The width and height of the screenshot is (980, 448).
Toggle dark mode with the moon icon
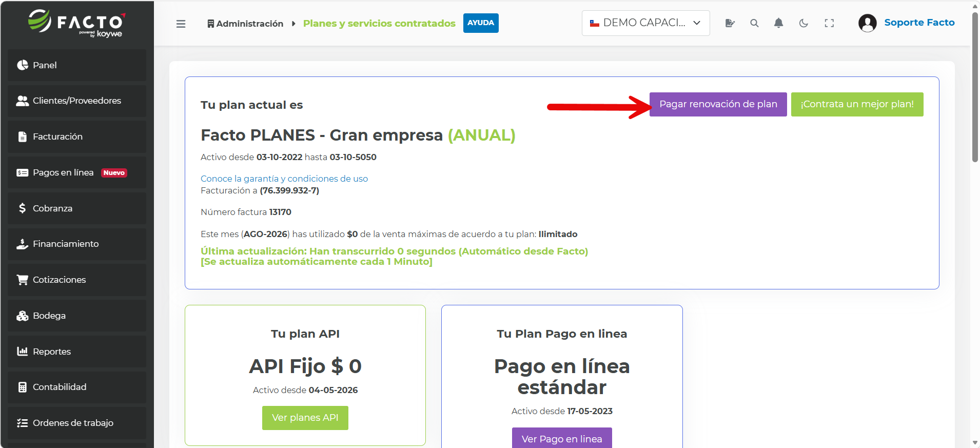pyautogui.click(x=803, y=23)
